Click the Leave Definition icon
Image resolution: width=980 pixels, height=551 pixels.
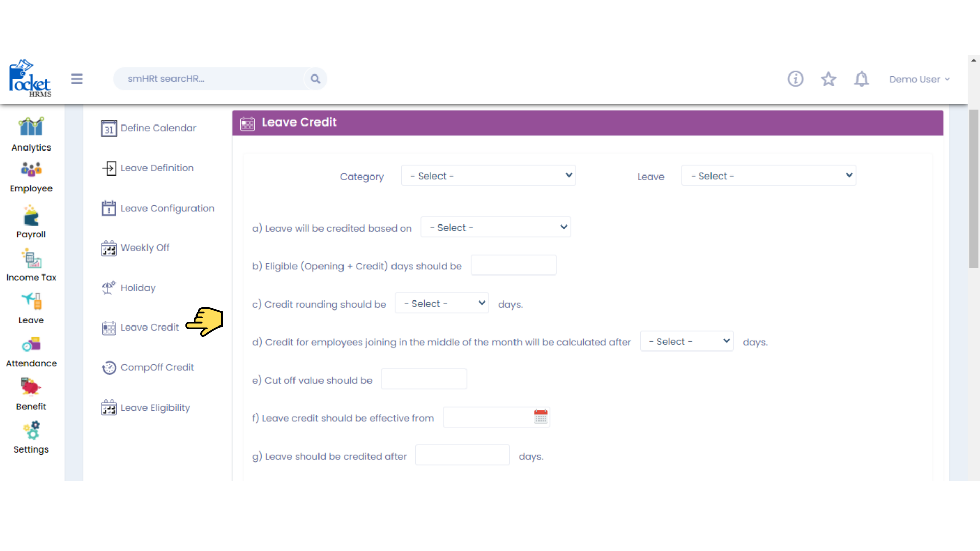click(109, 168)
